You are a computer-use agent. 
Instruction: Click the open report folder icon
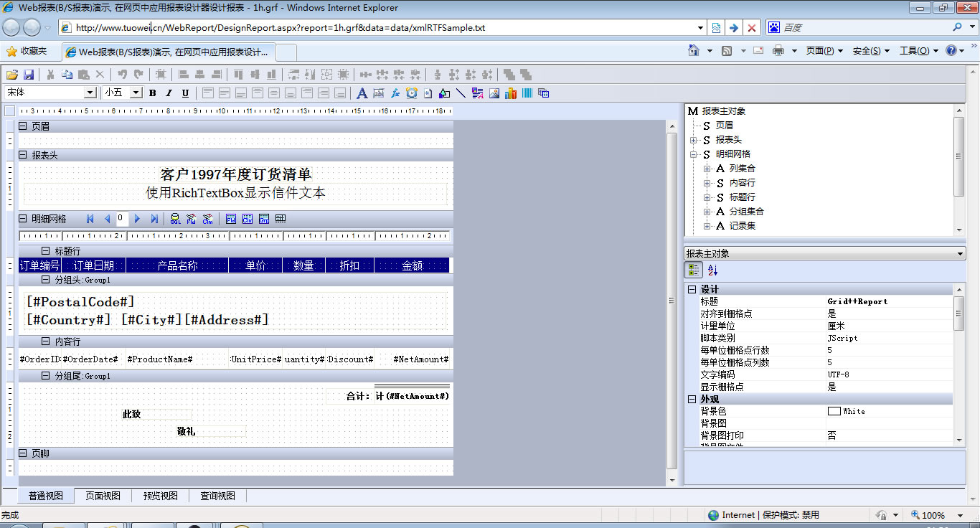[x=11, y=75]
